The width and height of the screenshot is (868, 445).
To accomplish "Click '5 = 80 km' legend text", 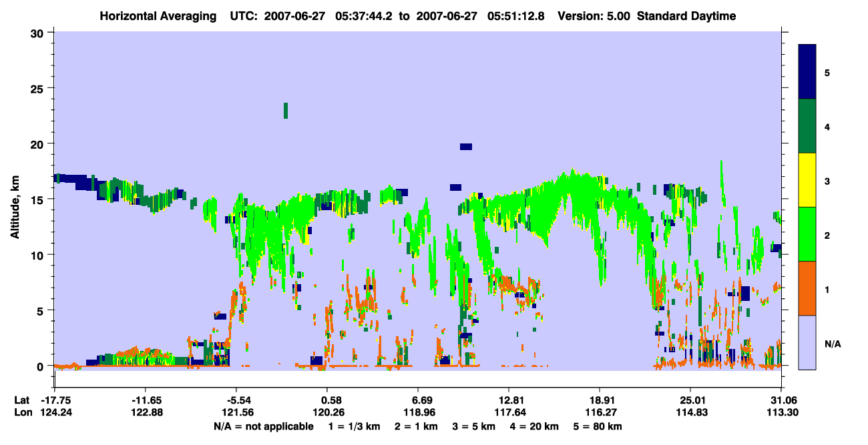I will coord(598,426).
